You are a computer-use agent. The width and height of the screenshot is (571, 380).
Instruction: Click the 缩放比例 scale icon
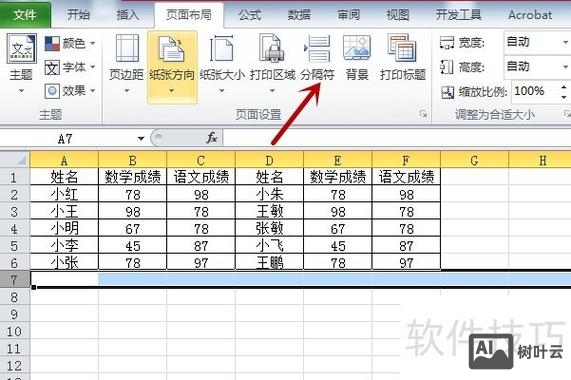448,92
